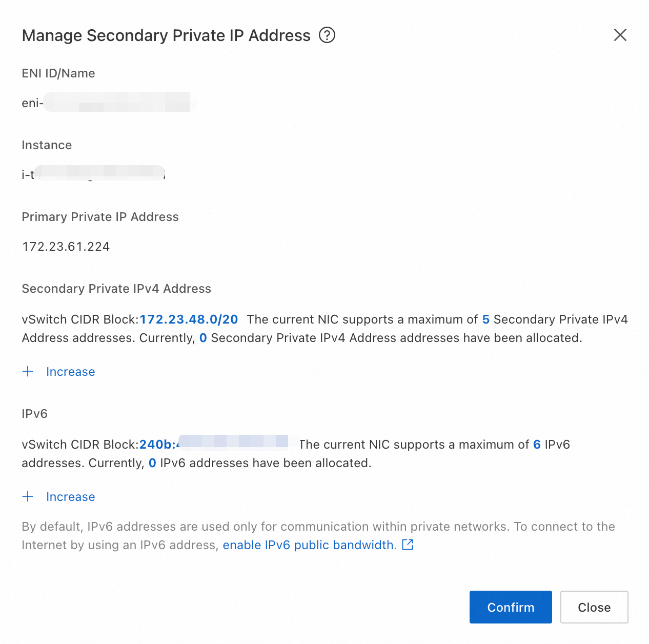Click the 0 allocated IPv4 addresses count

coord(203,338)
